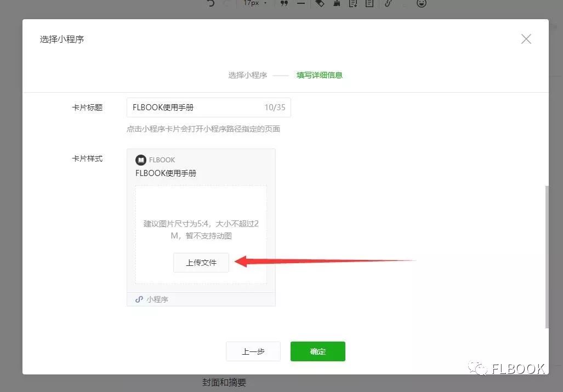Click the mini program link icon in card footer

tap(139, 299)
